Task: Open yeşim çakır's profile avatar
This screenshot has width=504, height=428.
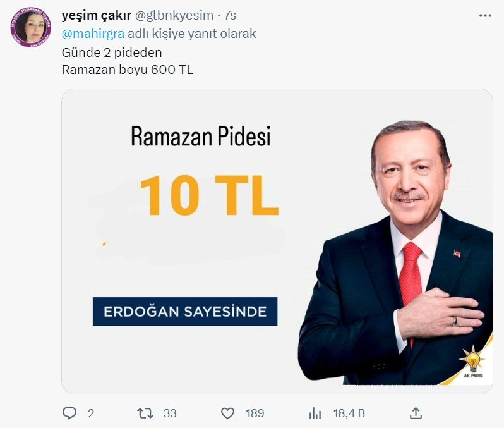Action: coord(31,27)
